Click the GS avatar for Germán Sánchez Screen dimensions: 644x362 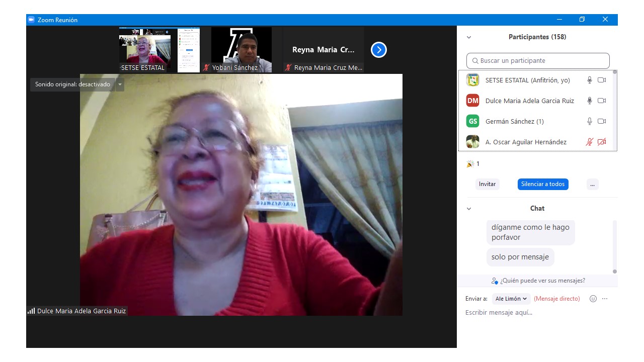[x=472, y=121]
